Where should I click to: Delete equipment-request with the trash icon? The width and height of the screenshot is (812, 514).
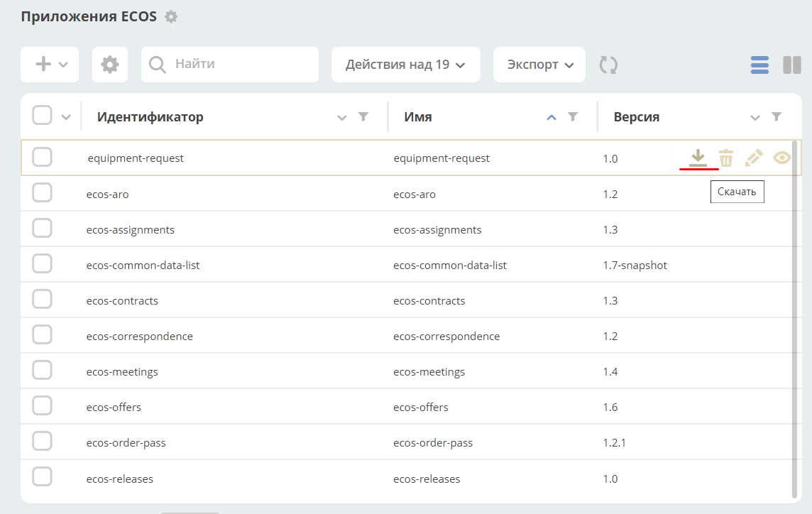tap(726, 158)
